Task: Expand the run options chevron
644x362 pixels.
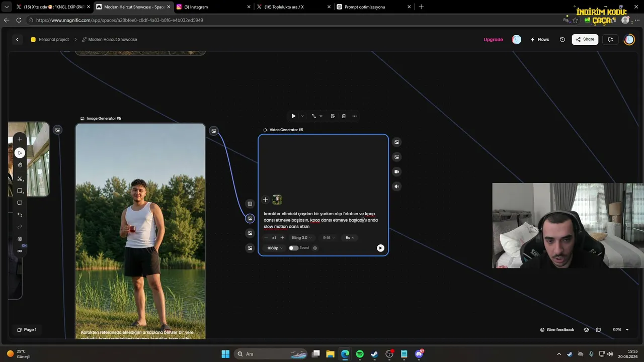Action: 302,116
